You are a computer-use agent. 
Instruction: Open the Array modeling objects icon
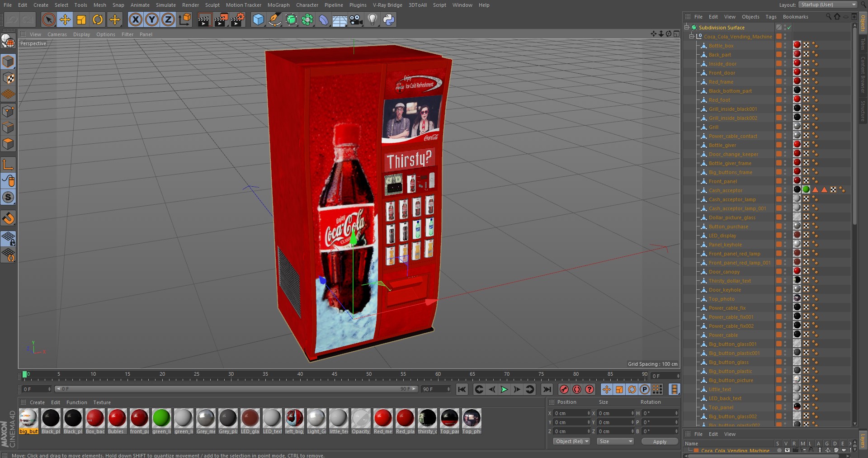point(307,19)
